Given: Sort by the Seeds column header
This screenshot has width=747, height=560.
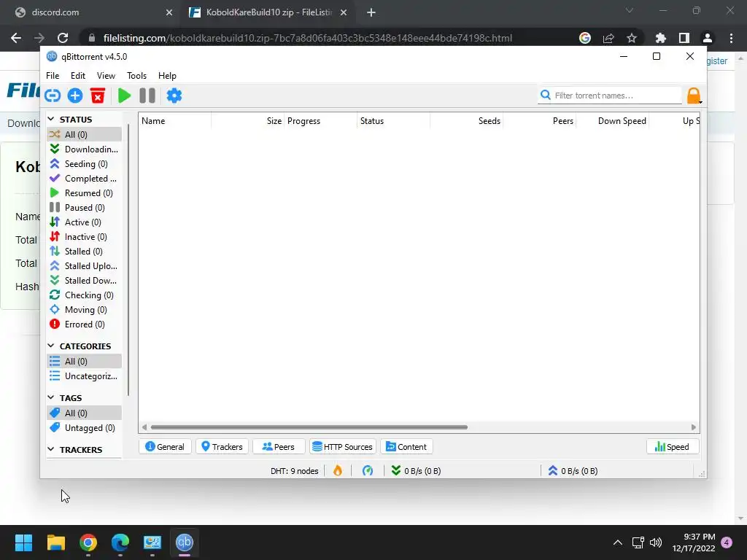Looking at the screenshot, I should [466, 121].
